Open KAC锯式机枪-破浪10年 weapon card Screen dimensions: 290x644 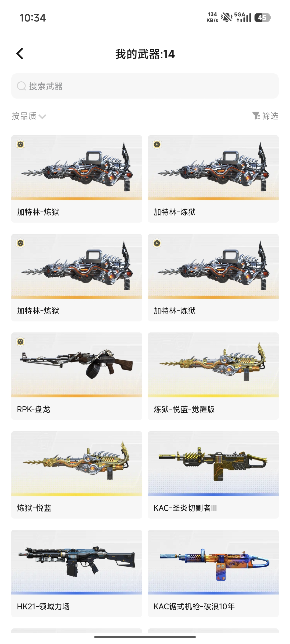pos(213,573)
